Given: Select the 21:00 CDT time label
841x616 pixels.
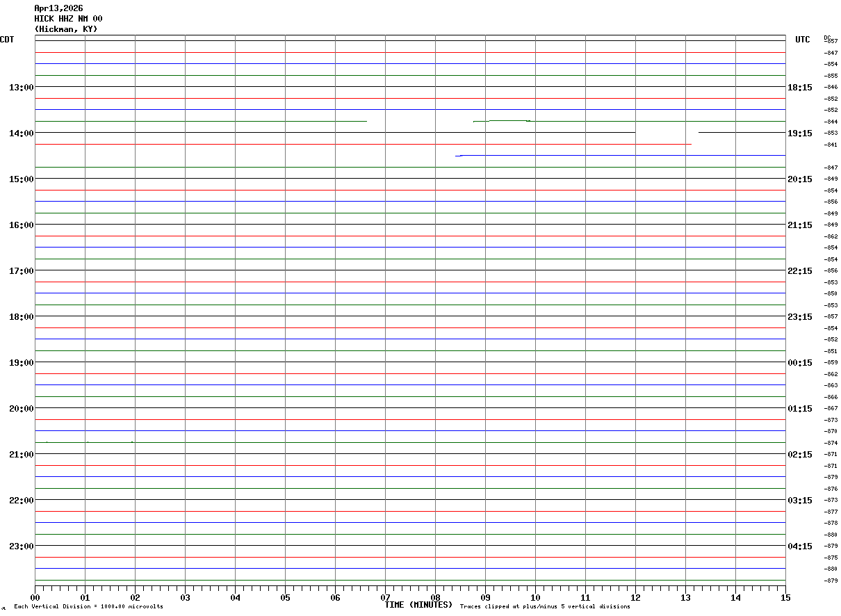Looking at the screenshot, I should pos(22,454).
